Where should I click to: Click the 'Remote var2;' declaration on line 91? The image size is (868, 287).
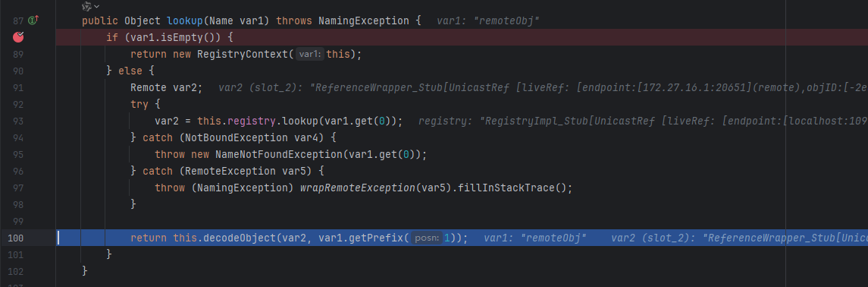167,87
